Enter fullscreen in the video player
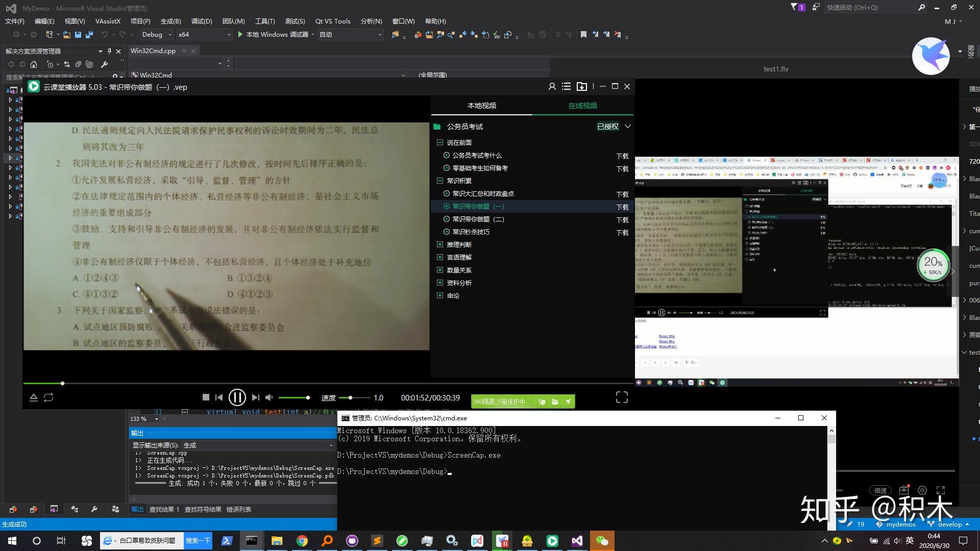 (621, 397)
